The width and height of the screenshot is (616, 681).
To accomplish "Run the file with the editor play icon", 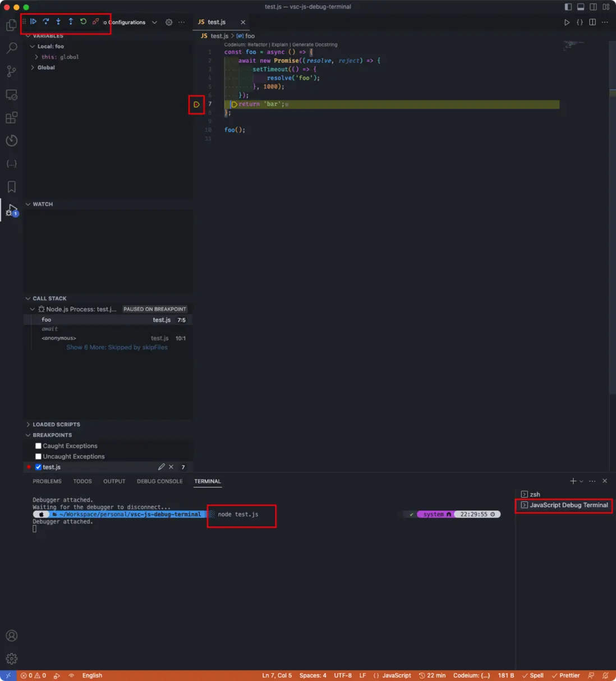I will (x=567, y=22).
